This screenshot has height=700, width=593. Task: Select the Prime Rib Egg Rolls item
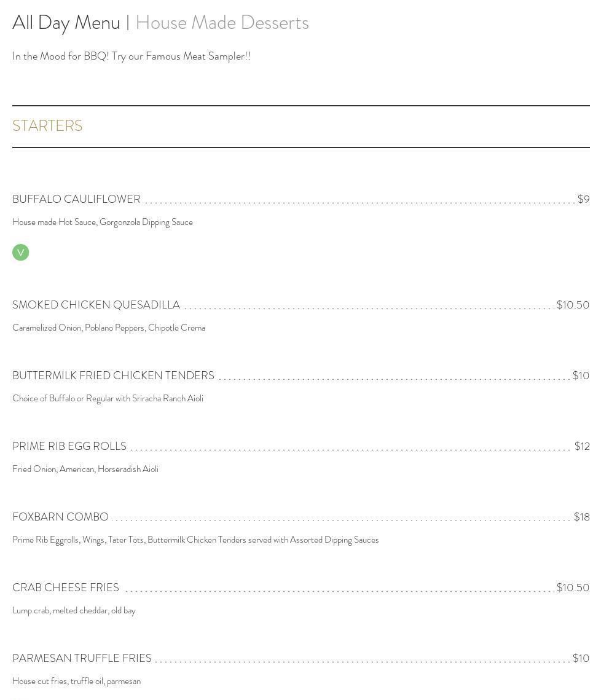coord(69,446)
